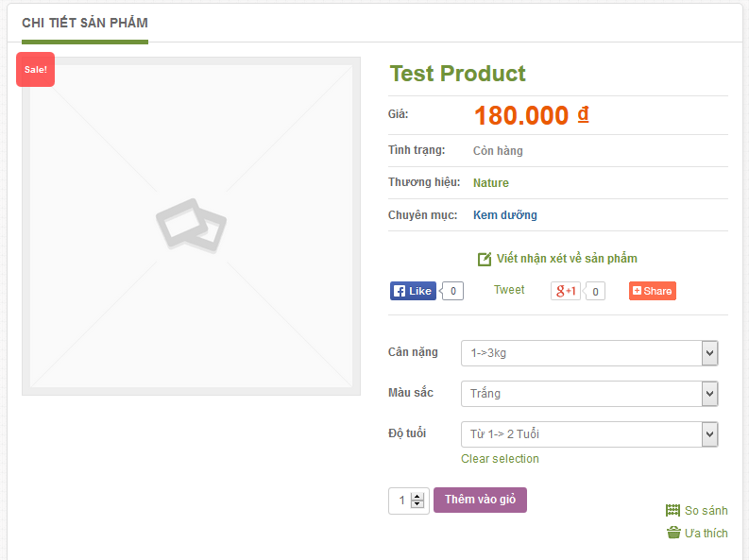The width and height of the screenshot is (749, 560).
Task: Decrease quantity with the down arrow
Action: (x=417, y=504)
